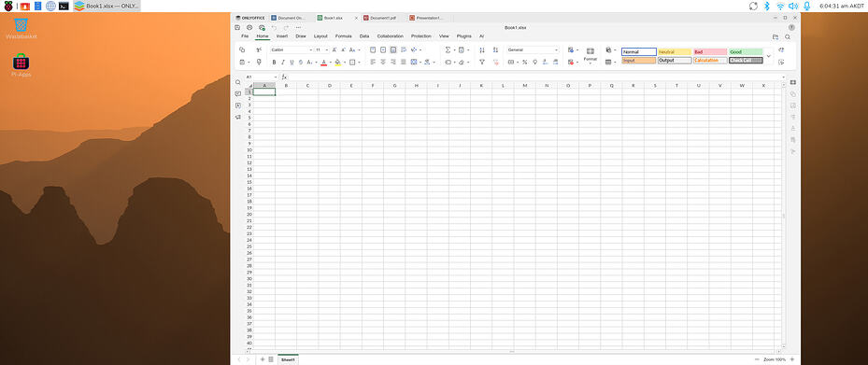
Task: Click the Wrap Text icon
Action: 403,49
